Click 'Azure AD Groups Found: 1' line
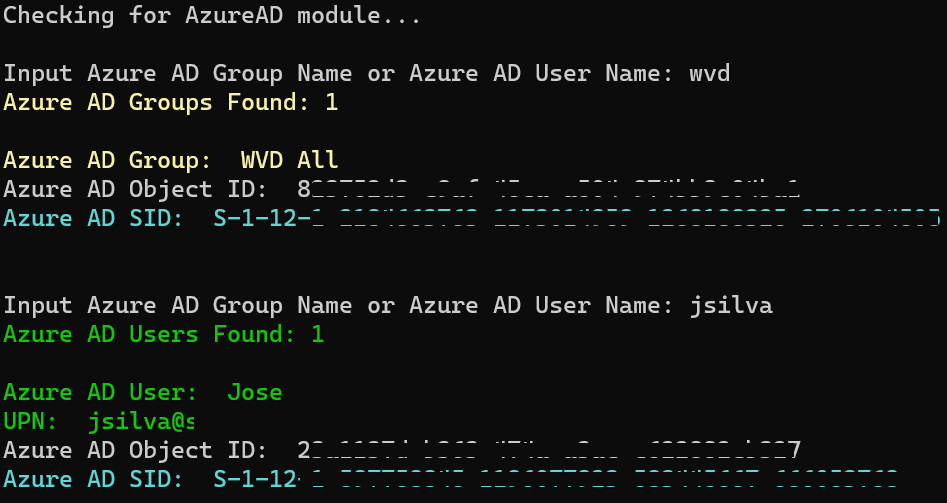The width and height of the screenshot is (947, 503). [x=170, y=103]
